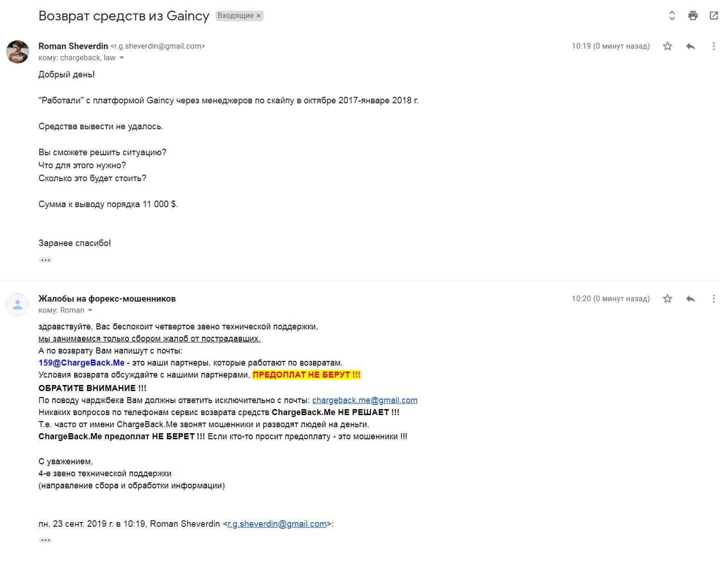Reply to the Жалобы на форекс-мошенников message

coord(690,299)
